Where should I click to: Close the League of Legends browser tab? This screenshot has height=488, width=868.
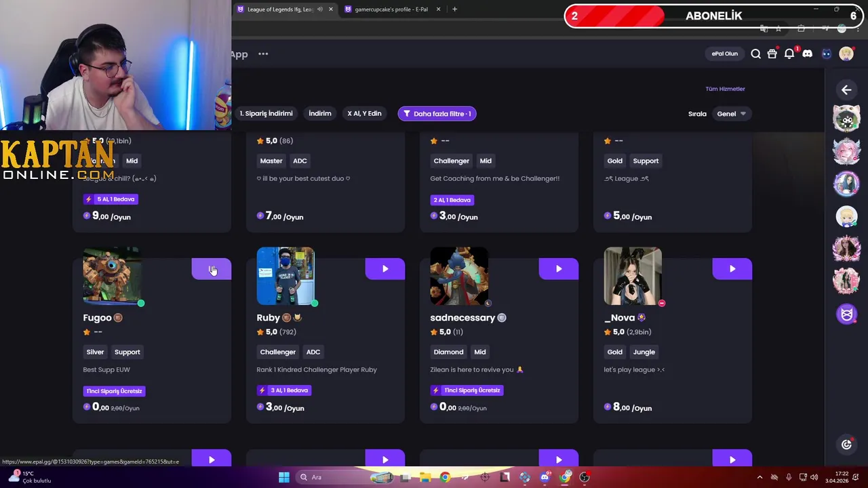[330, 9]
